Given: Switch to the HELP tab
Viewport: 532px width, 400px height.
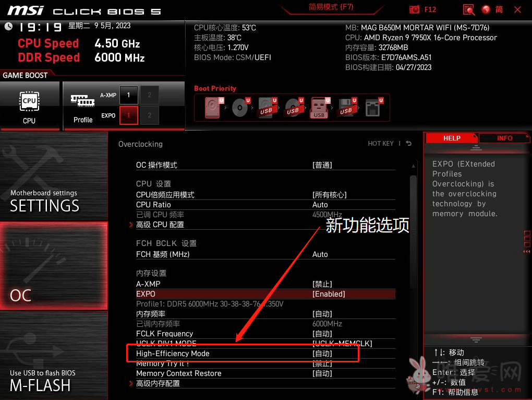Looking at the screenshot, I should 452,138.
